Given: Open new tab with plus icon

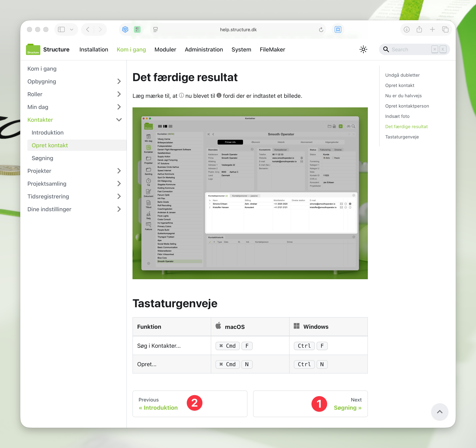Looking at the screenshot, I should point(432,29).
